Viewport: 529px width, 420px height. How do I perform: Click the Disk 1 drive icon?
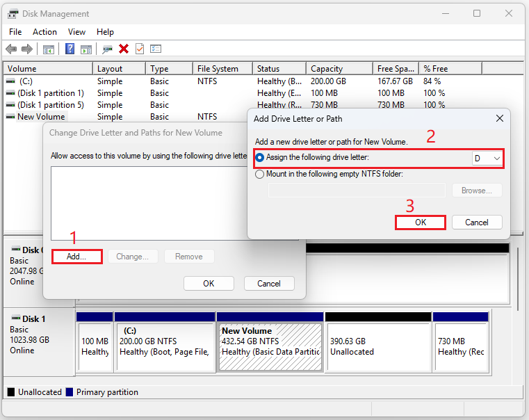point(16,318)
